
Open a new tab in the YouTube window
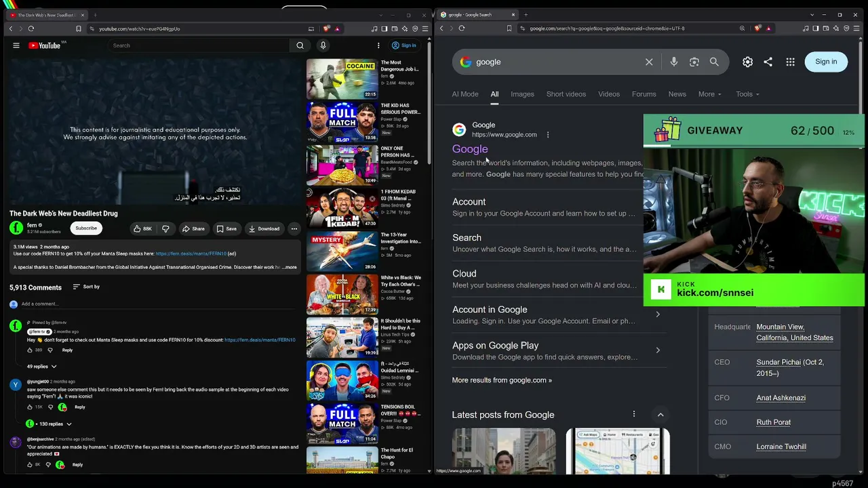[x=95, y=15]
